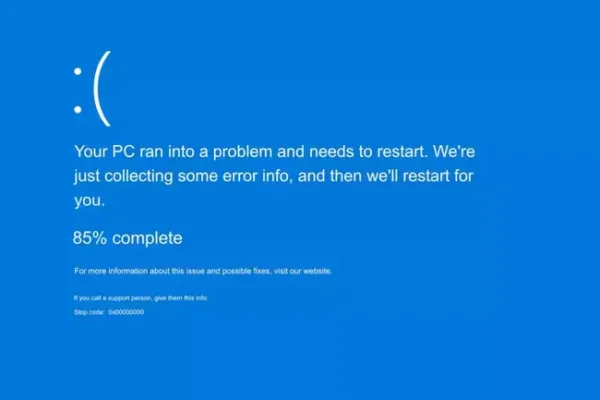
Task: Click the large sad face emoticon
Action: click(x=93, y=88)
